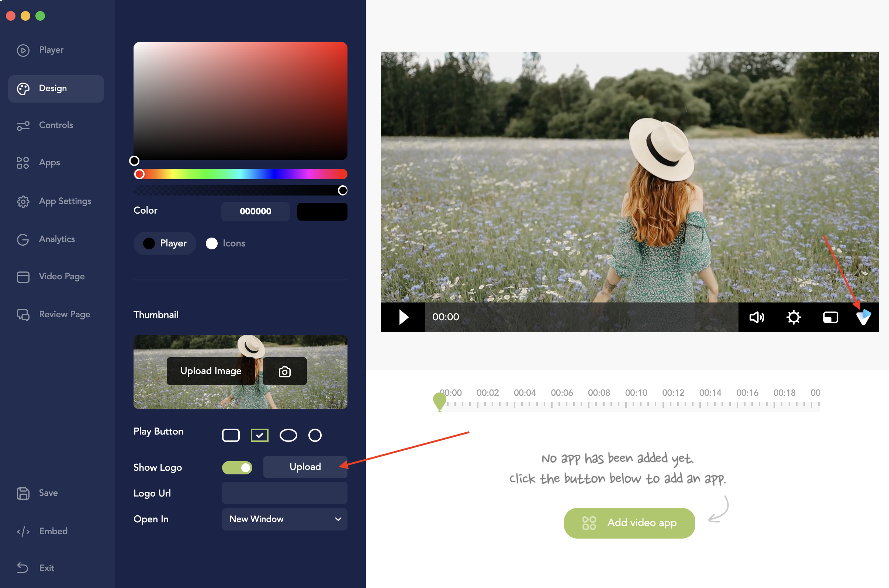889x588 pixels.
Task: Click the video preview image
Action: point(629,177)
